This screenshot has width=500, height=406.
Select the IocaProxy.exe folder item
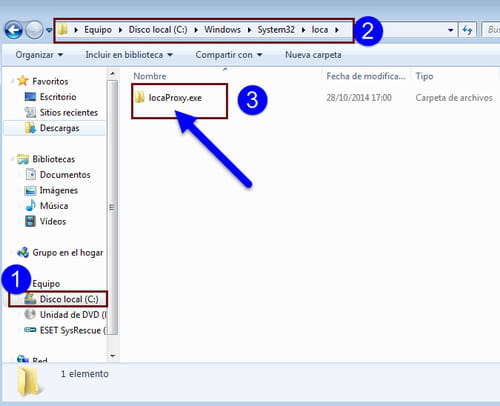click(169, 98)
